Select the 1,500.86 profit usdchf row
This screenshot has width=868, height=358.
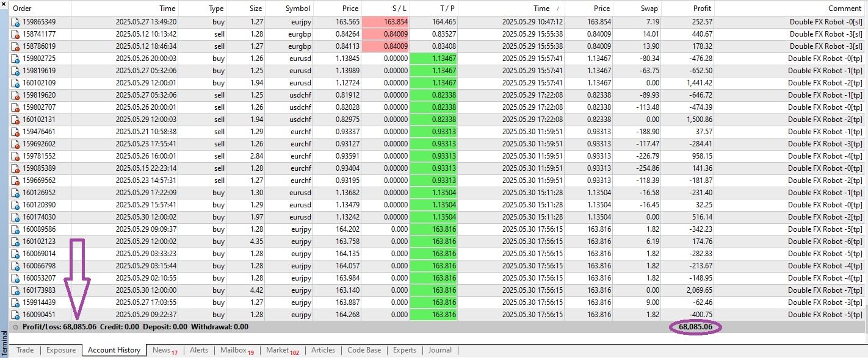(x=427, y=120)
